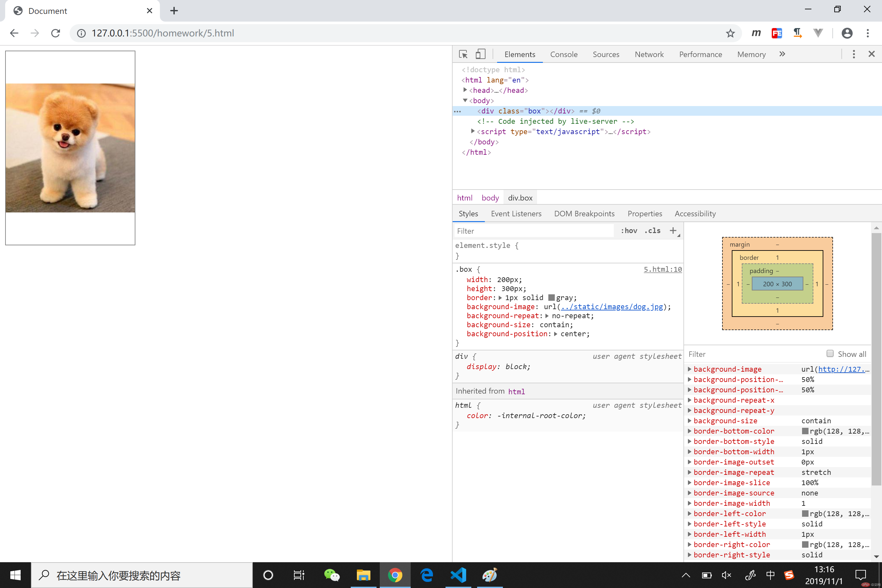Select body in the breadcrumb bar

[490, 198]
